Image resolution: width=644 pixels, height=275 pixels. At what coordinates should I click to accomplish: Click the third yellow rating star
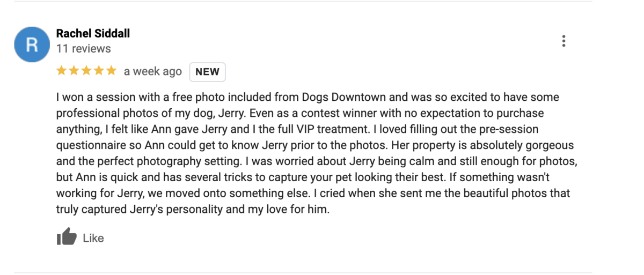86,71
